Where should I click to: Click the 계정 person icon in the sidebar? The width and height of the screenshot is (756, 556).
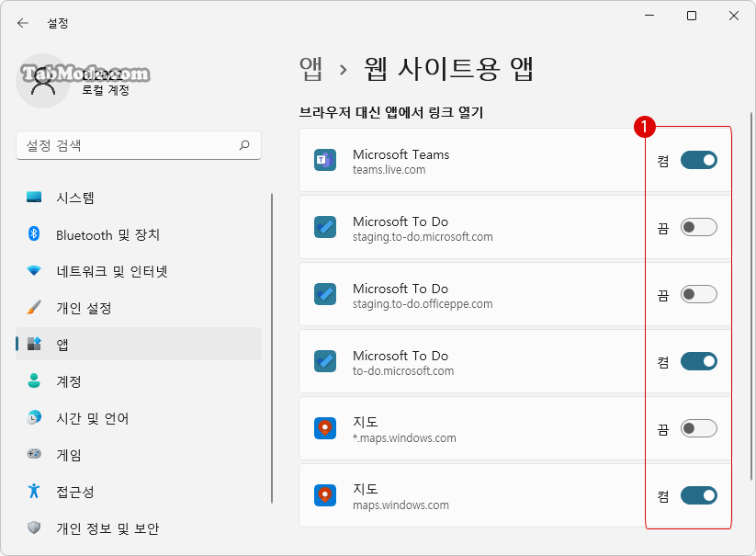pyautogui.click(x=34, y=380)
